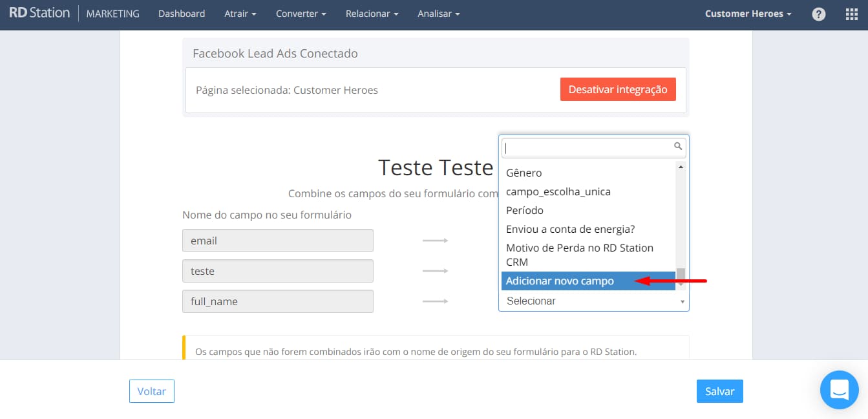The height and width of the screenshot is (419, 868).
Task: Open the Relacionar menu
Action: (371, 13)
